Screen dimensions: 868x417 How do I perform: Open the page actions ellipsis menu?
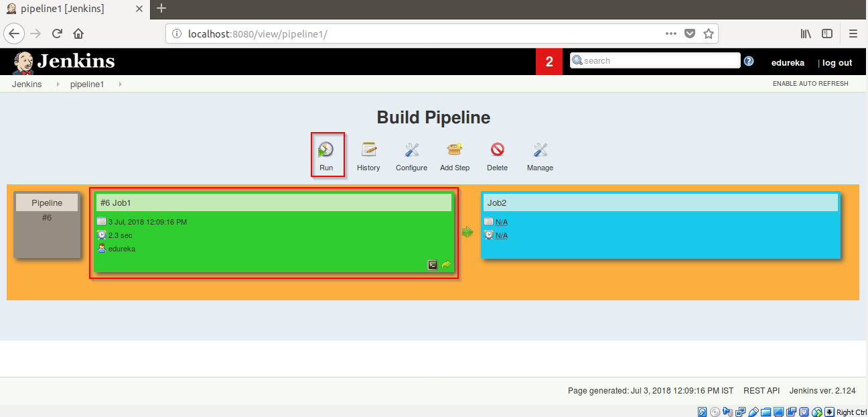670,33
